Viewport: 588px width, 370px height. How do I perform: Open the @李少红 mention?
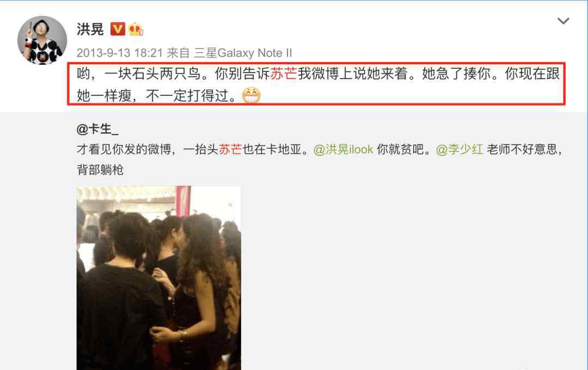460,149
